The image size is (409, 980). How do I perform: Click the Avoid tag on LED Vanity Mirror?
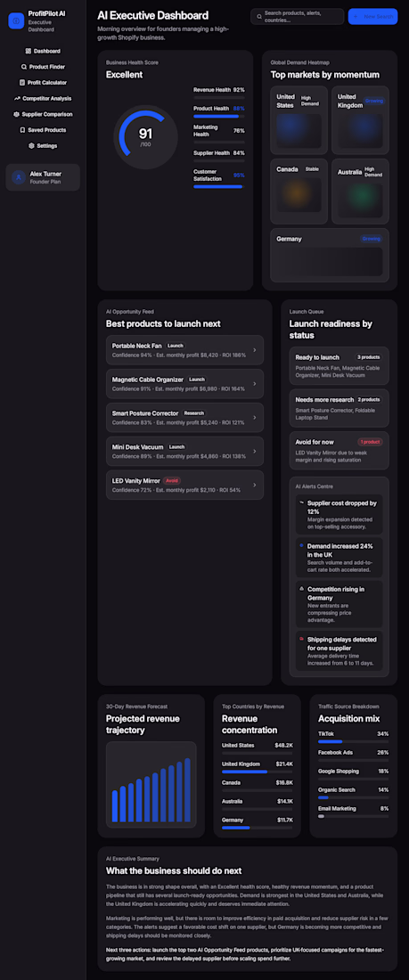[x=172, y=480]
